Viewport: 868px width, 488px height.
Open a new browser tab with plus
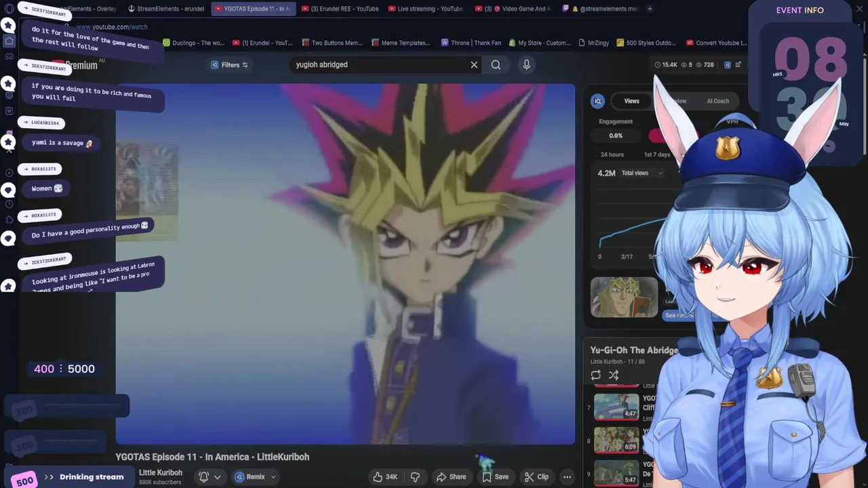tap(649, 9)
